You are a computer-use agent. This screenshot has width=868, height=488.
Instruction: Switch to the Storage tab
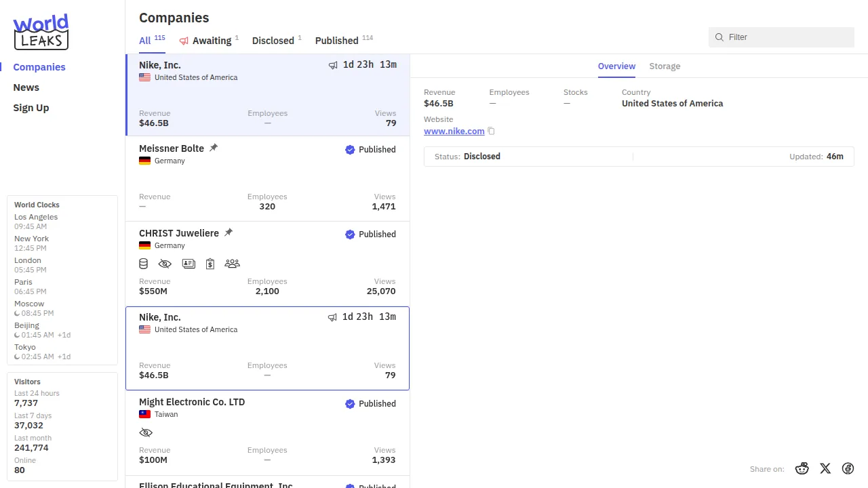click(665, 66)
